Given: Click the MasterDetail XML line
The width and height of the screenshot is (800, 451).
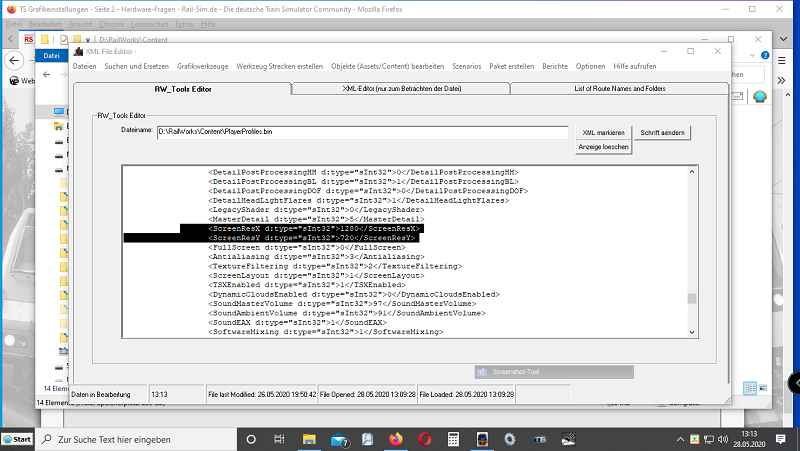Looking at the screenshot, I should click(316, 219).
